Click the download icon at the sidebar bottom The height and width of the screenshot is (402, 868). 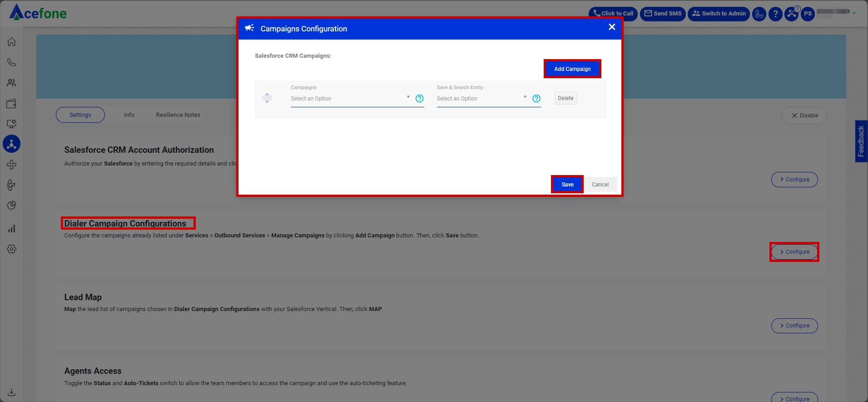click(x=12, y=392)
